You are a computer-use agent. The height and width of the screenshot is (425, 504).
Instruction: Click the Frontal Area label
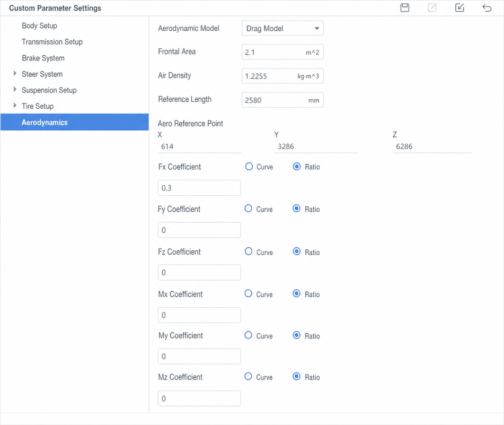click(x=177, y=51)
